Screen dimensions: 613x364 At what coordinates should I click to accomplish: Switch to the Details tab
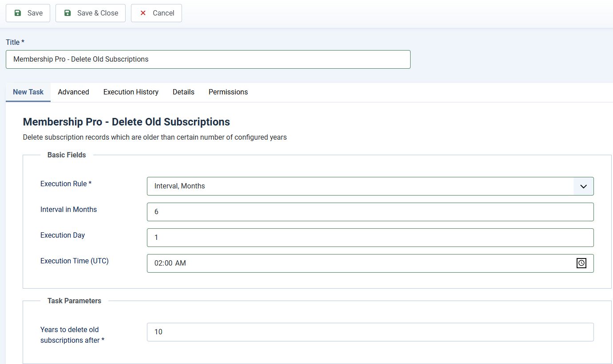click(x=184, y=92)
